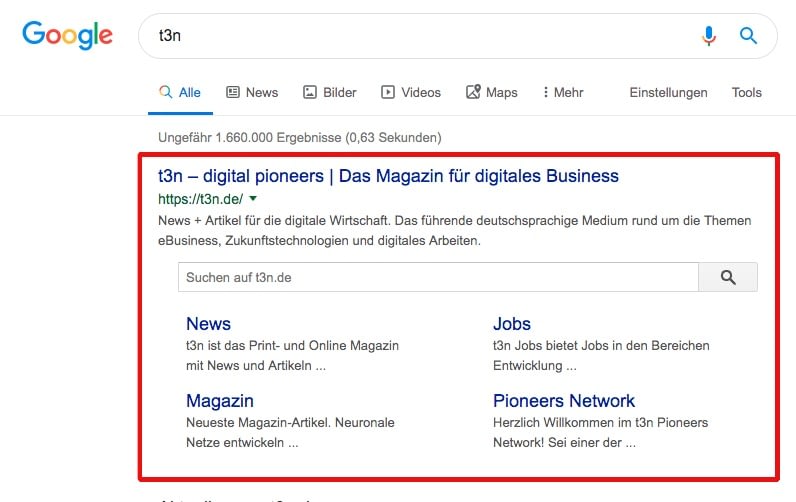Image resolution: width=796 pixels, height=502 pixels.
Task: Switch to the Videos tab
Action: (411, 92)
